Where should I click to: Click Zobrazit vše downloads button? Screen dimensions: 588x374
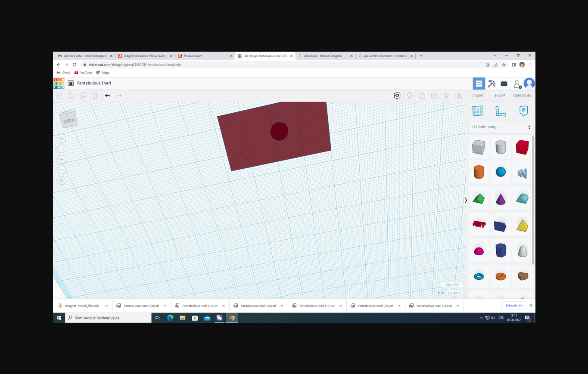click(x=514, y=306)
